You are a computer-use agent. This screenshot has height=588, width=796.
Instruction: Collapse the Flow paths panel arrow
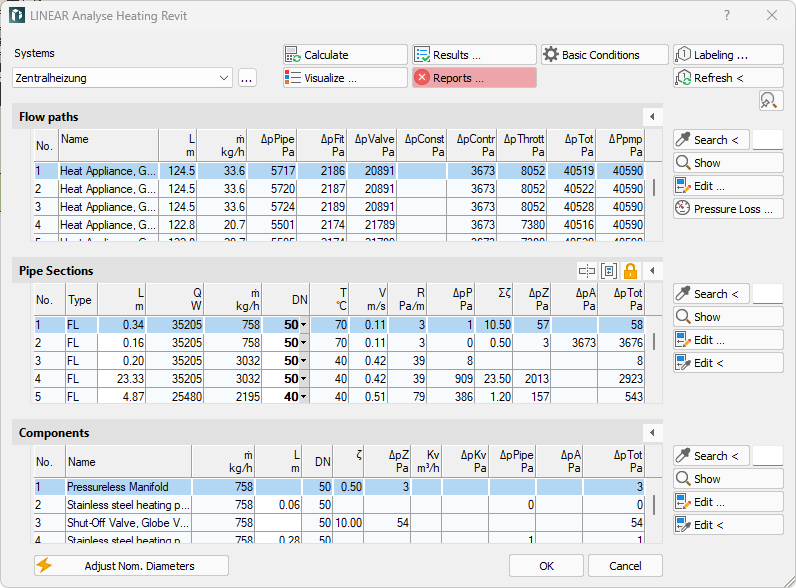coord(652,117)
